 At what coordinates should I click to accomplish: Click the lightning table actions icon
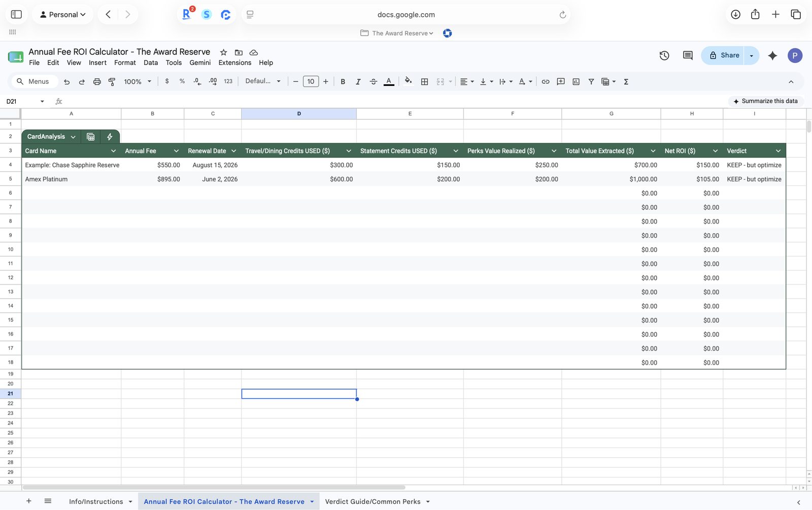click(110, 137)
